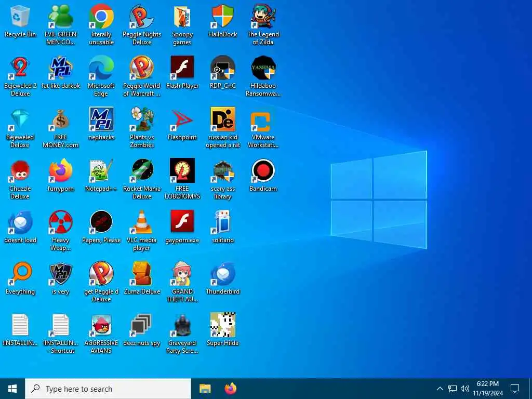Select the Thunderbird mail icon
This screenshot has width=532, height=399.
222,273
